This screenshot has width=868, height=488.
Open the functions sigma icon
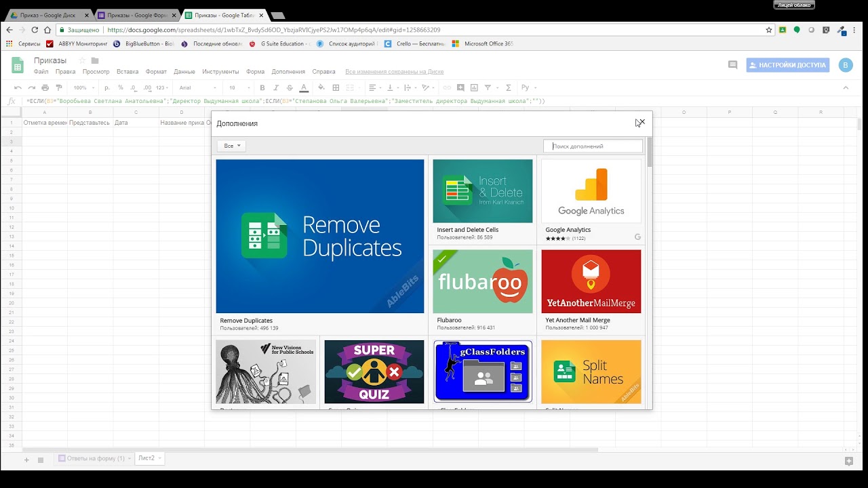point(508,87)
